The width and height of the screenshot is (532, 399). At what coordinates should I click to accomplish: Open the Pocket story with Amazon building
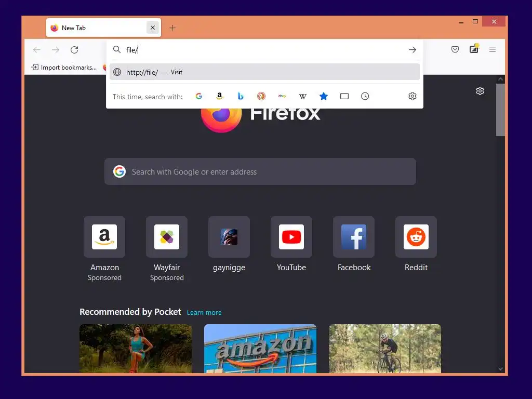[x=260, y=349]
